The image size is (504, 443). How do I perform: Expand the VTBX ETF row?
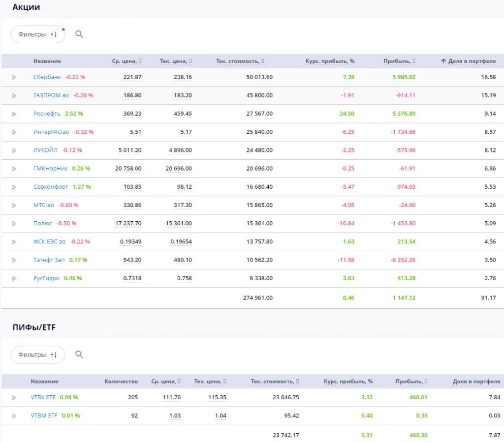14,398
